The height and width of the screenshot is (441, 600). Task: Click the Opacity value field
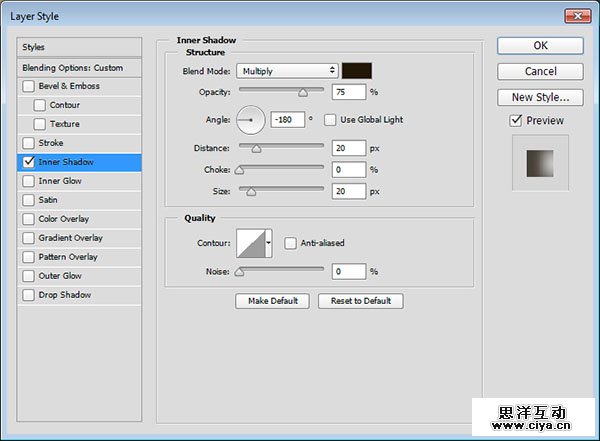pyautogui.click(x=348, y=92)
